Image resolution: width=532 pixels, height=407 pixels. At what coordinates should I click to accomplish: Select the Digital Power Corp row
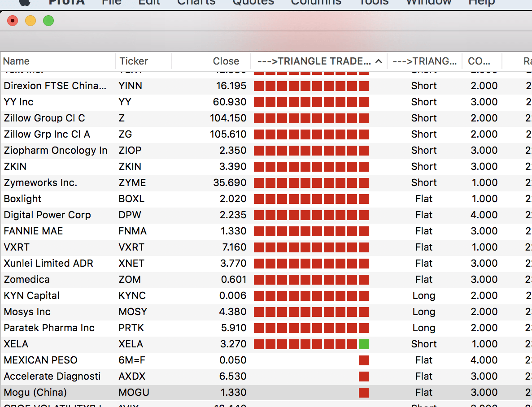(266, 215)
